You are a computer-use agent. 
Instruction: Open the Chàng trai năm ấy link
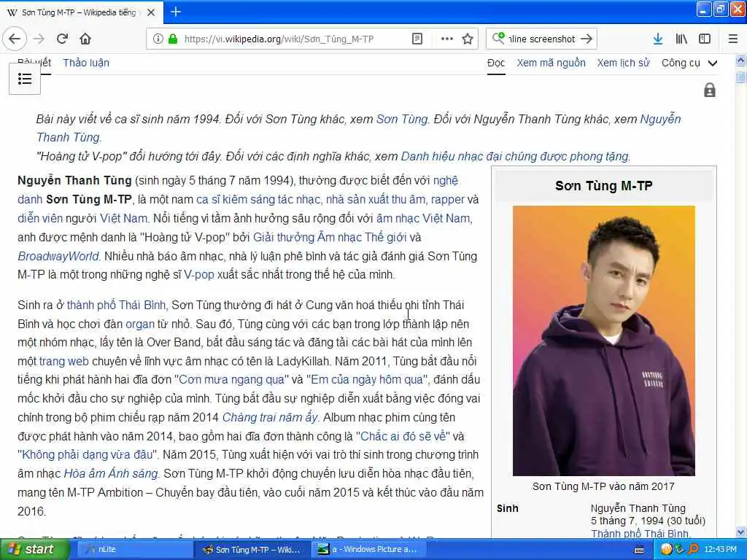(x=270, y=418)
